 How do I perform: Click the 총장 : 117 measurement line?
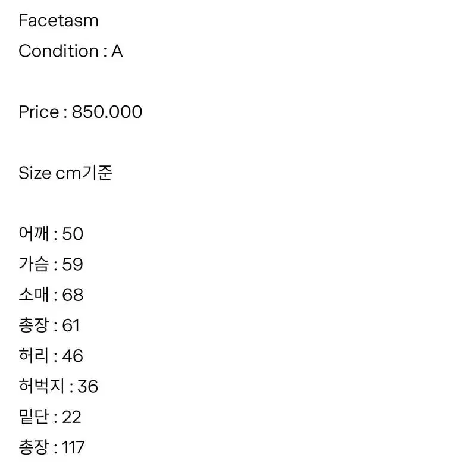pos(52,447)
